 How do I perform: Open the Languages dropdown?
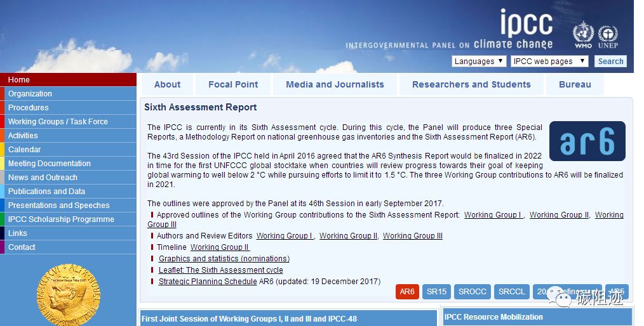[x=479, y=62]
